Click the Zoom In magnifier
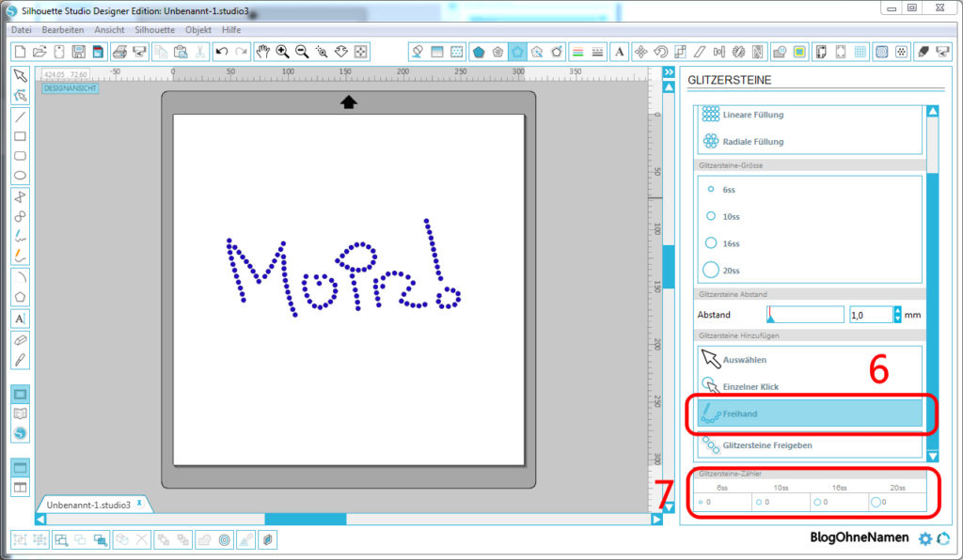The image size is (963, 560). pyautogui.click(x=282, y=52)
